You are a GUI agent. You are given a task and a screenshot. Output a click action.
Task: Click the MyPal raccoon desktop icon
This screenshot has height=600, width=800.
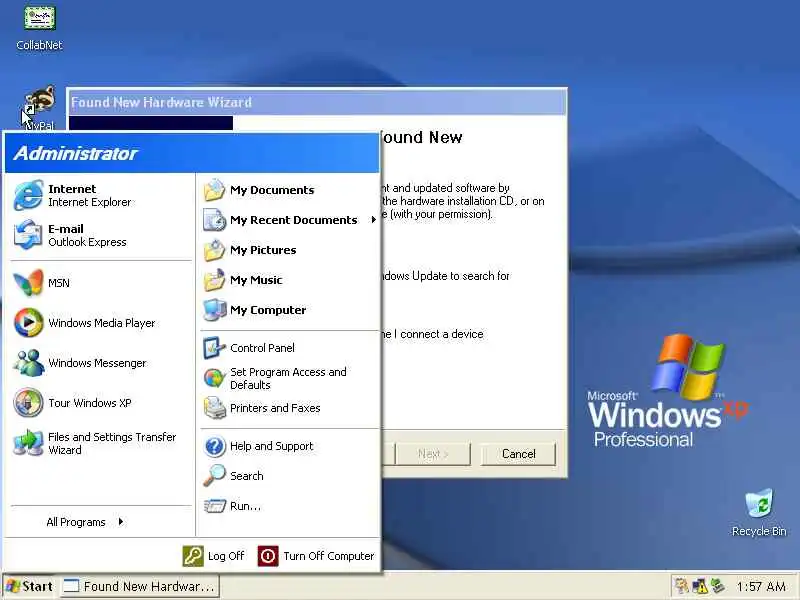point(39,102)
